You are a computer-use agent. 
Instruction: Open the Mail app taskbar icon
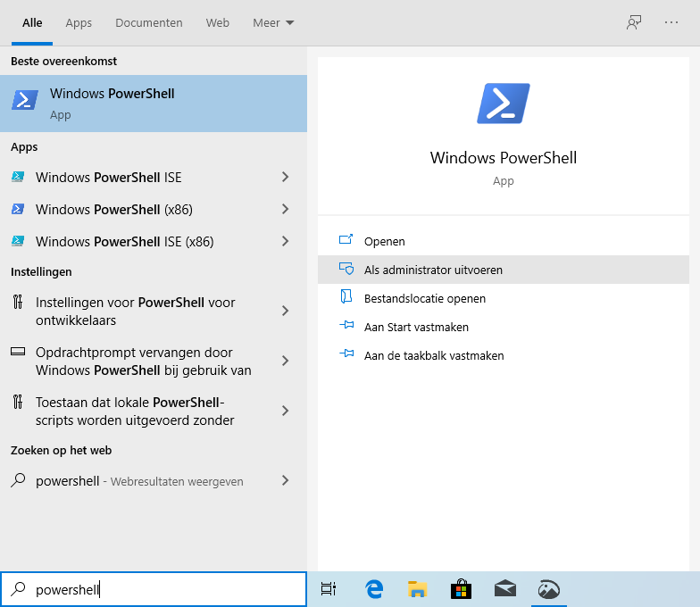(x=504, y=588)
